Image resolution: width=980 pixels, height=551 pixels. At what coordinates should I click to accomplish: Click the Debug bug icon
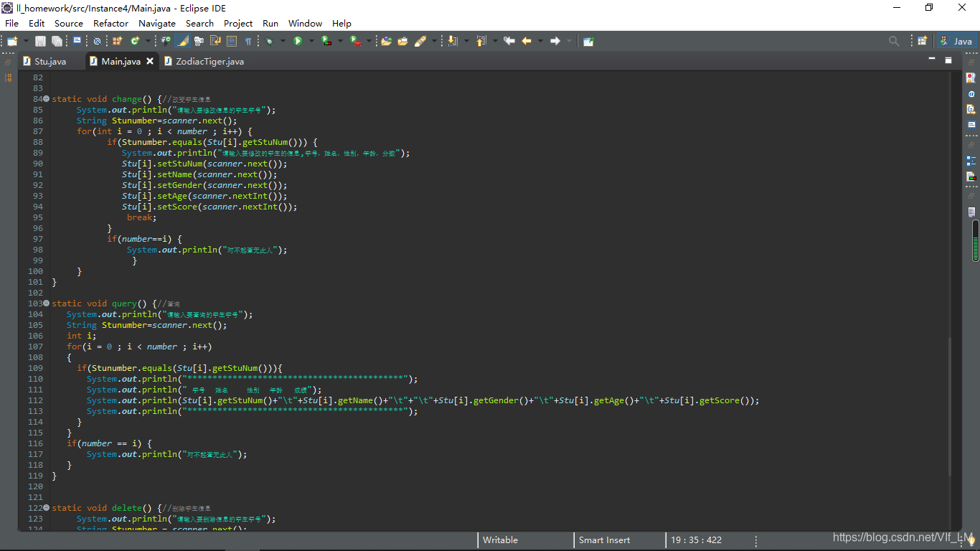pyautogui.click(x=269, y=41)
